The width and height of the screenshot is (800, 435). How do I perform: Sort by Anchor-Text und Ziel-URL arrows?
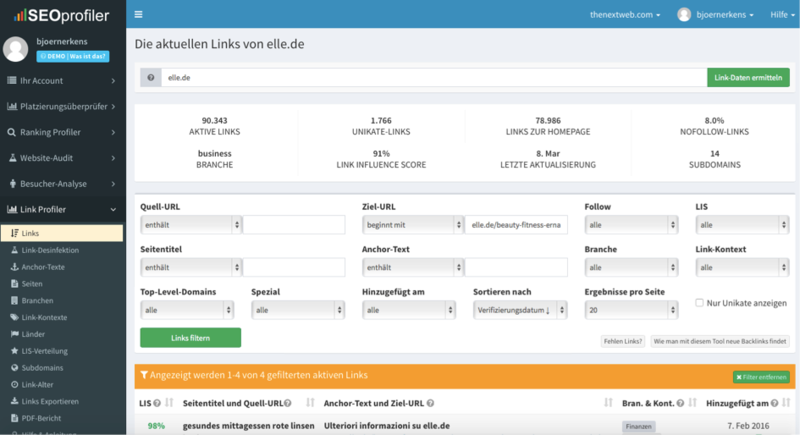[x=608, y=403]
